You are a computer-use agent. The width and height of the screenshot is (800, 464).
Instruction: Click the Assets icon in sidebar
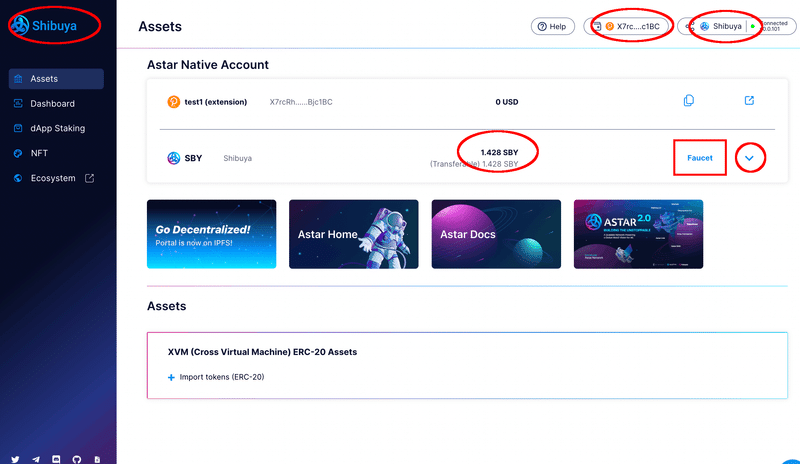pyautogui.click(x=18, y=79)
